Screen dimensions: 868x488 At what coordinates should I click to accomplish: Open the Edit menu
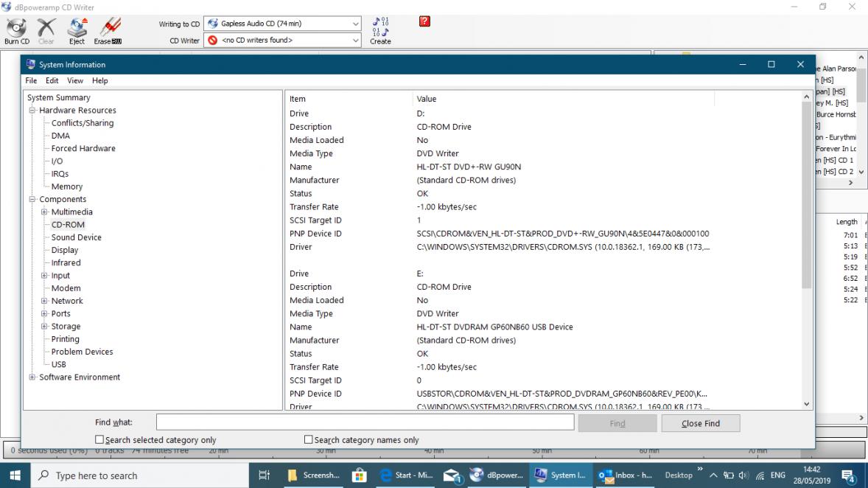point(52,80)
